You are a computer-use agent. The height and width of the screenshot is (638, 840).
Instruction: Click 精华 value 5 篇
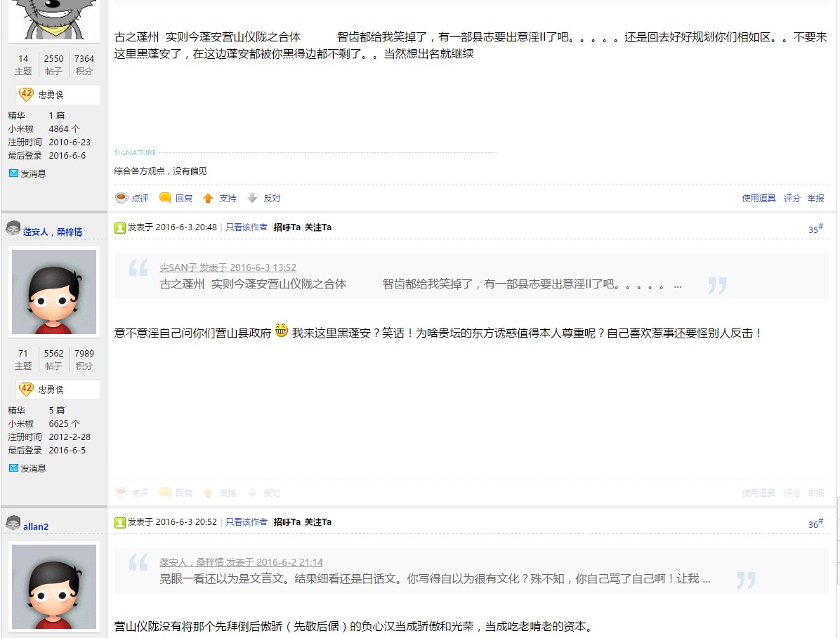click(57, 410)
